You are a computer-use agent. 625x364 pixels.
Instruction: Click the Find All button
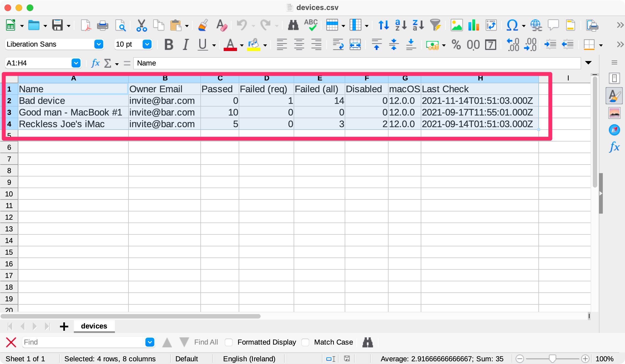(x=206, y=342)
